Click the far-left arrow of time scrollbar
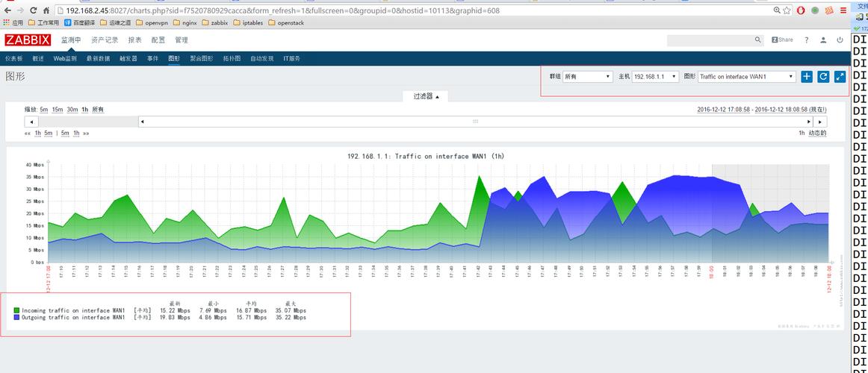This screenshot has width=868, height=373. coord(31,122)
